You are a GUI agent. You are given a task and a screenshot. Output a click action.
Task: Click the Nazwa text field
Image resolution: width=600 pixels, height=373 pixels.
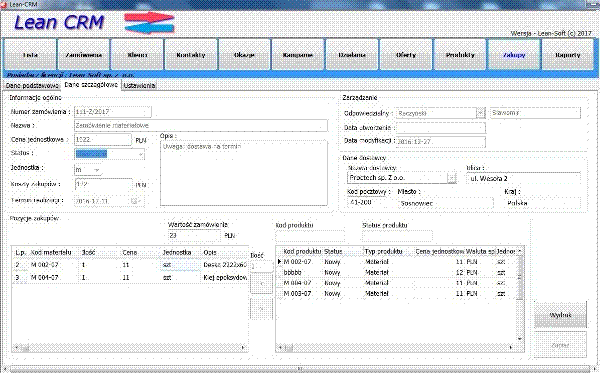pos(201,125)
